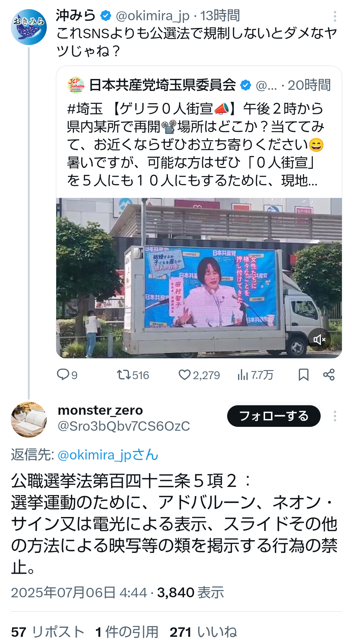This screenshot has height=644, width=353.
Task: Like the post with 2,279 hearts
Action: (199, 375)
